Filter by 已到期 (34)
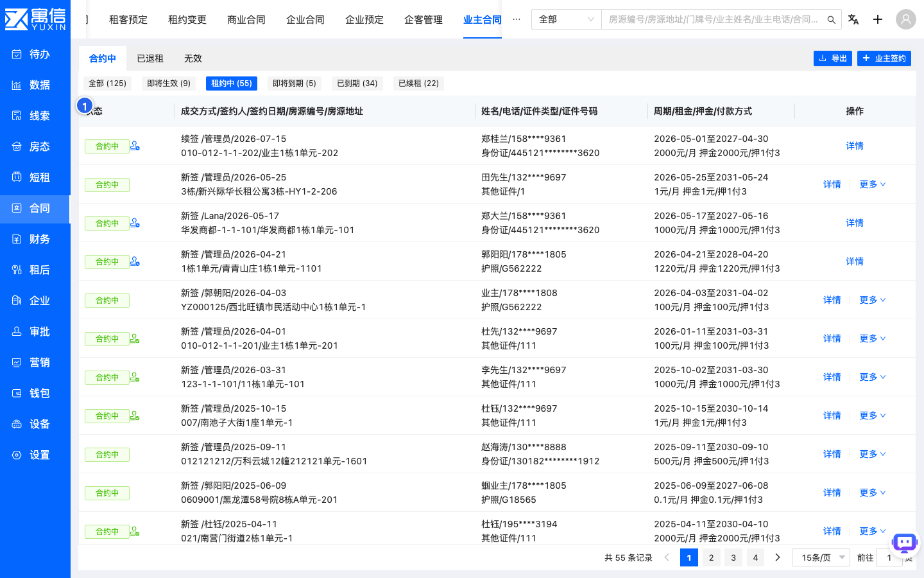 (357, 83)
